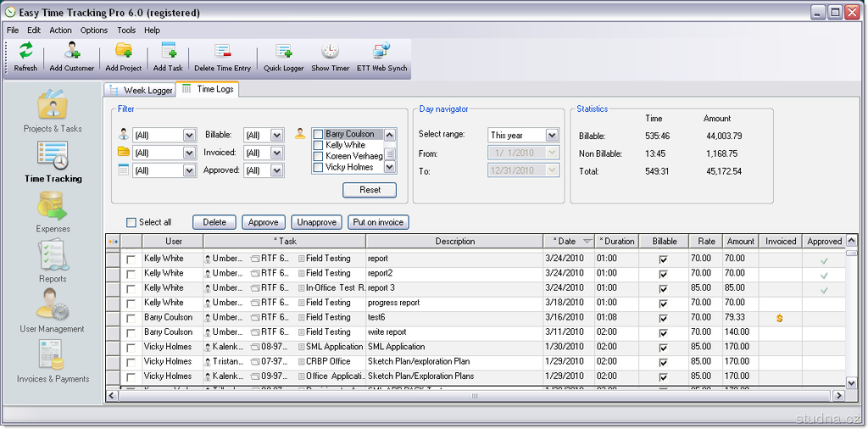Tick the Barry Coulson user filter checkbox
The width and height of the screenshot is (868, 429).
[x=319, y=134]
